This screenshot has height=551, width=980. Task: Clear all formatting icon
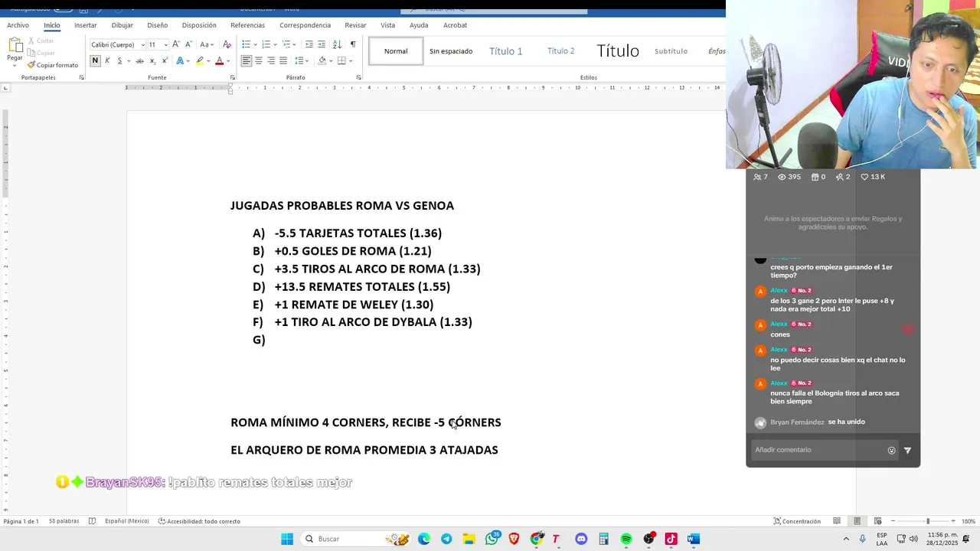[x=227, y=44]
